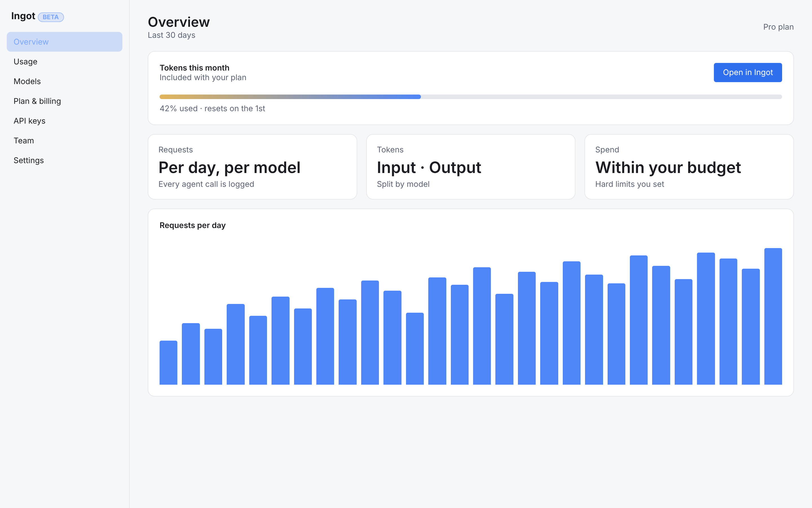
Task: Open the Tokens 'Input · Output' card
Action: pos(470,167)
